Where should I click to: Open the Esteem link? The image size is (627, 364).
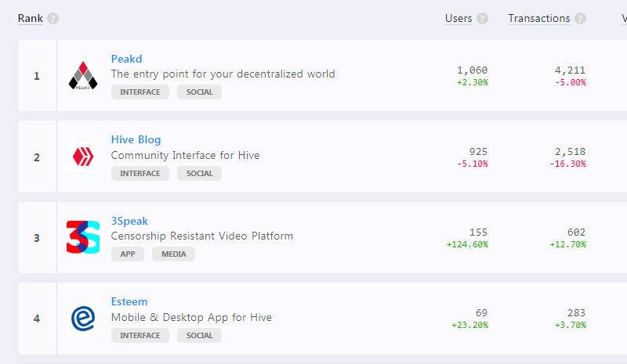point(129,301)
